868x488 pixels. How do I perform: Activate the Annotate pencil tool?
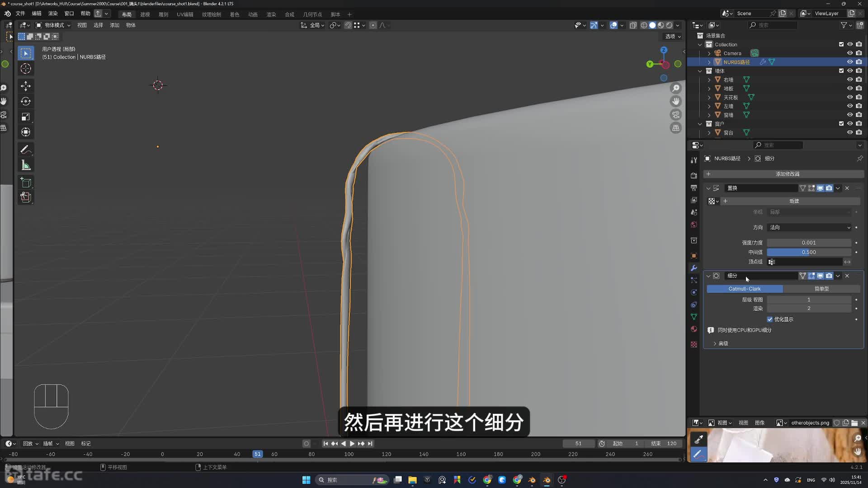26,150
